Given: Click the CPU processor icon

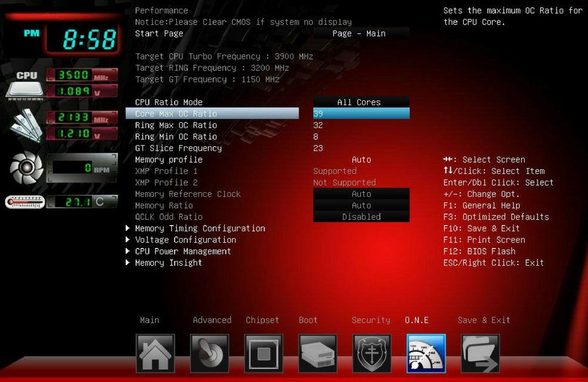Looking at the screenshot, I should (x=25, y=85).
